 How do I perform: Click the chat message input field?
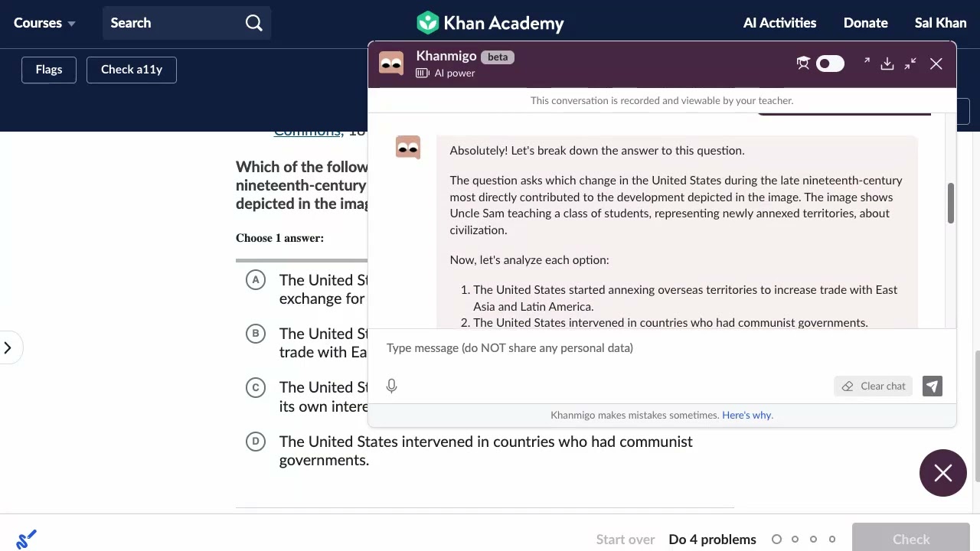click(612, 348)
